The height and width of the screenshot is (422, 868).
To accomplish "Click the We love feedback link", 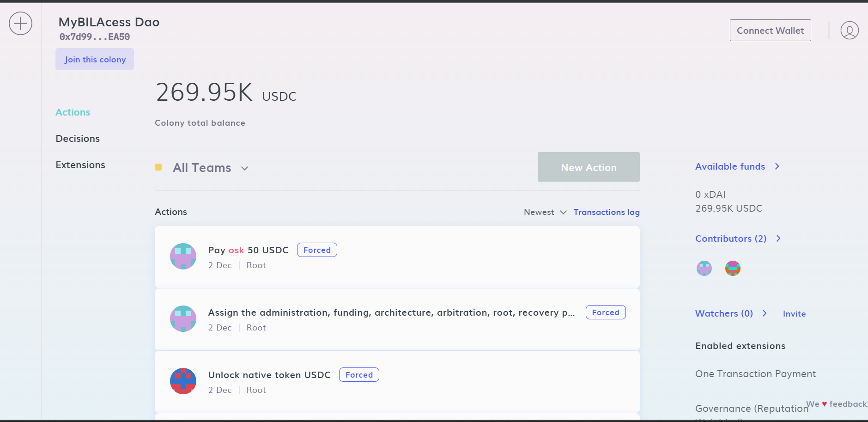I will tap(837, 404).
